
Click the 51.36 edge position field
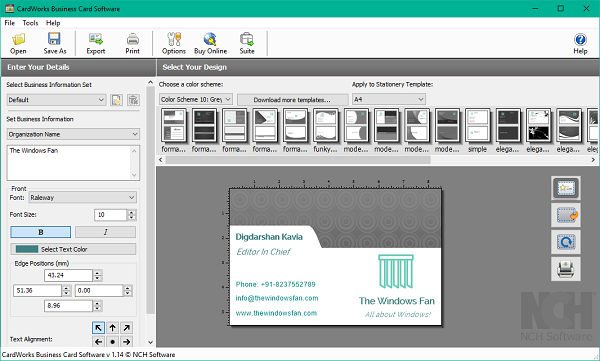tap(37, 291)
